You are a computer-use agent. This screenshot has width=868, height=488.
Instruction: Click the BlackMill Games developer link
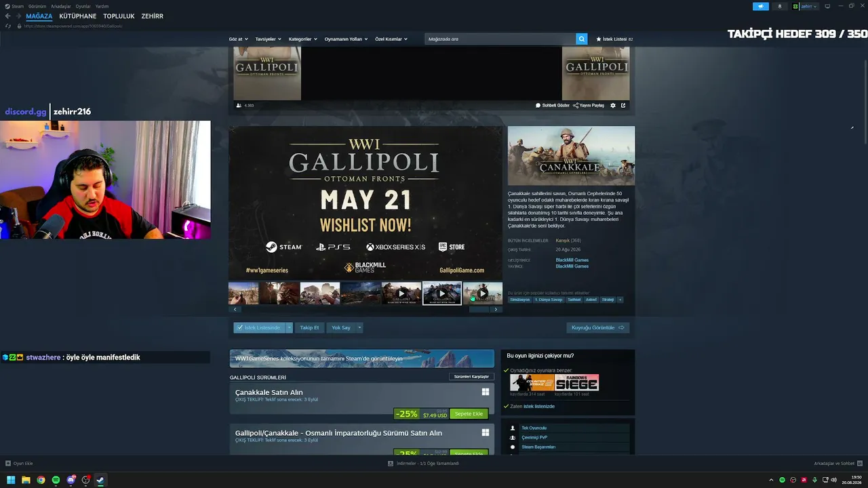(x=572, y=260)
